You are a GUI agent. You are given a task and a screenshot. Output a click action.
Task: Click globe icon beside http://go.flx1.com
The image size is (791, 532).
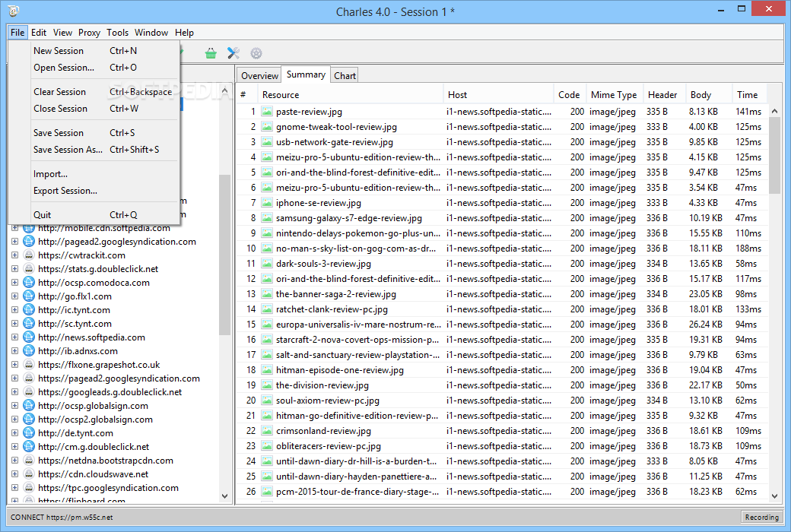[29, 296]
